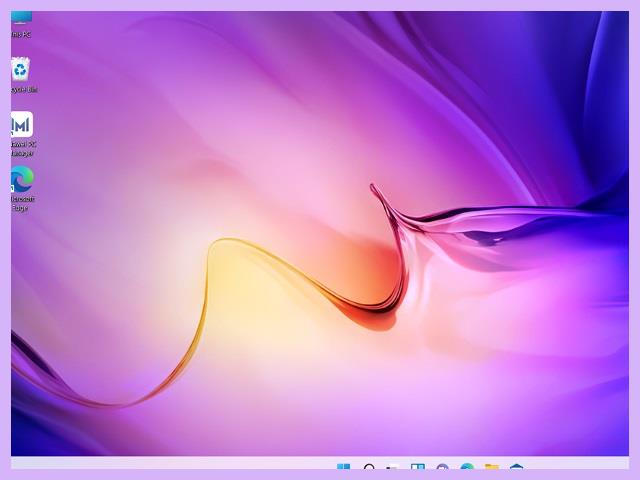
Task: Open taskbar Search
Action: pos(369,466)
